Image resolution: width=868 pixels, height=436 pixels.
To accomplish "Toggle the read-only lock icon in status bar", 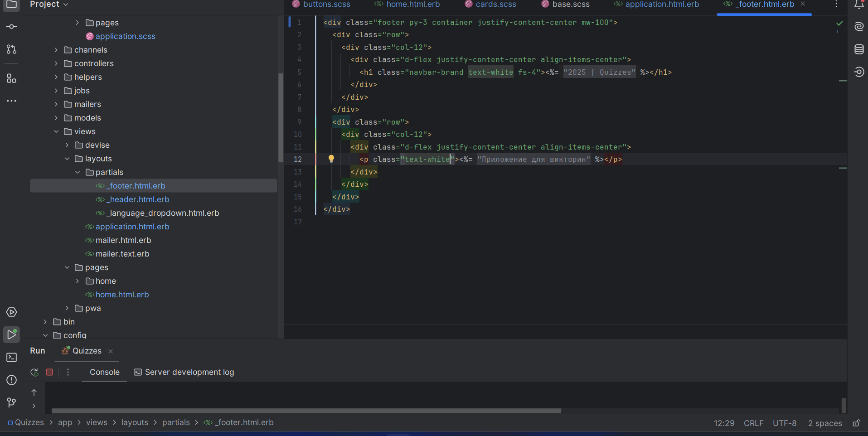I will pos(856,423).
